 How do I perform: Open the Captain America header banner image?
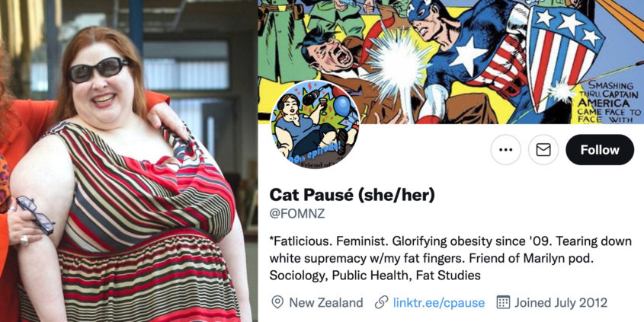(x=450, y=62)
